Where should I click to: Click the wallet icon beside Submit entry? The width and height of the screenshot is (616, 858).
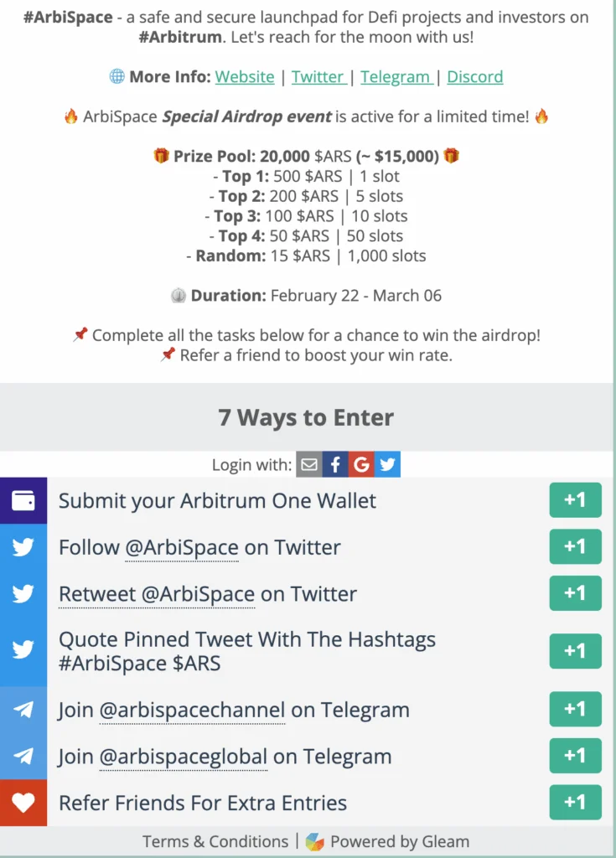(x=23, y=499)
